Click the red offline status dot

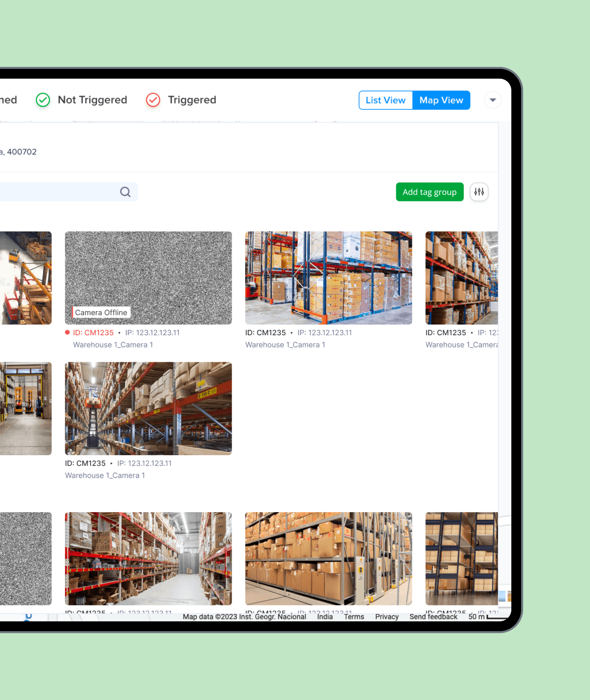click(x=67, y=333)
